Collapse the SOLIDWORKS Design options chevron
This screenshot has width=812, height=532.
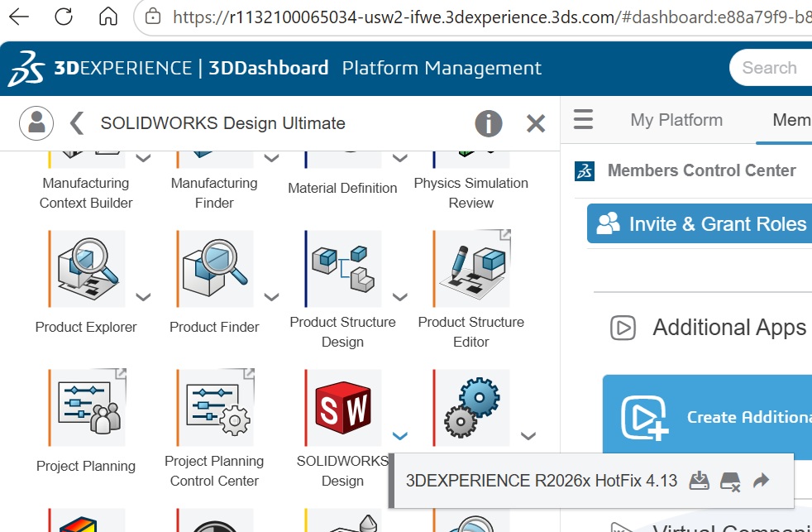tap(399, 436)
